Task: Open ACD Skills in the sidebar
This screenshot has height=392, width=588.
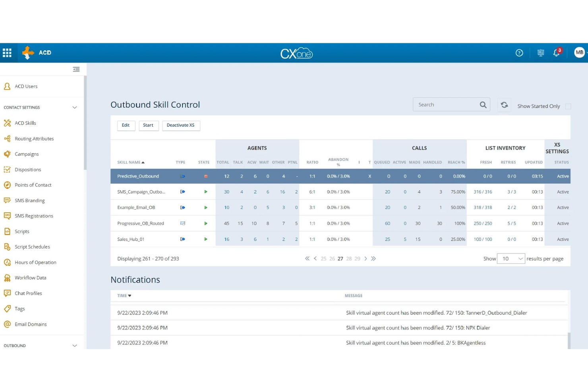Action: 25,123
